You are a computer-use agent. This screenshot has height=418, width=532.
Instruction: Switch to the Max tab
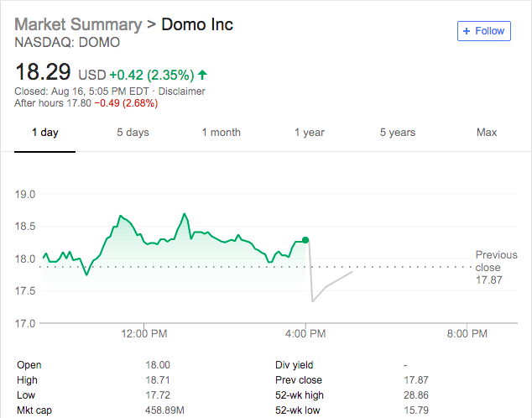(x=487, y=133)
